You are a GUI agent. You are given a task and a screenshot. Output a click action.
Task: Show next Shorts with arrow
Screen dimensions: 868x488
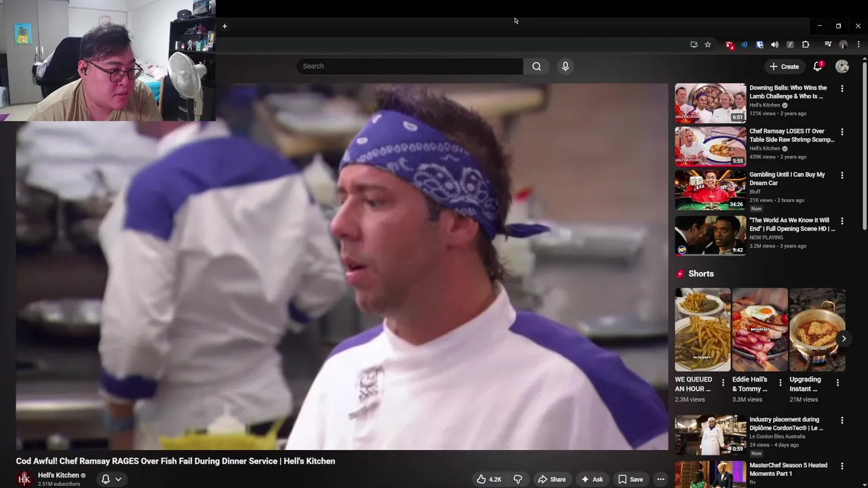pyautogui.click(x=844, y=338)
